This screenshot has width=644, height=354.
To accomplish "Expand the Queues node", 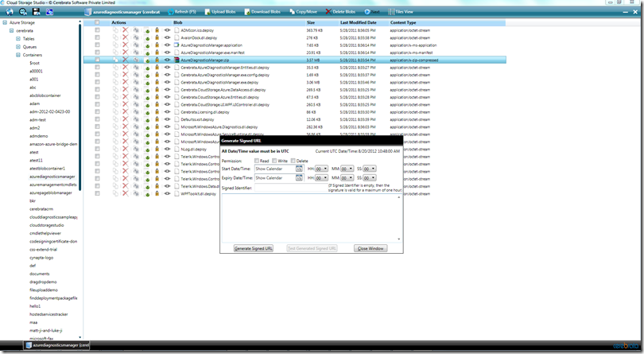I will (18, 47).
